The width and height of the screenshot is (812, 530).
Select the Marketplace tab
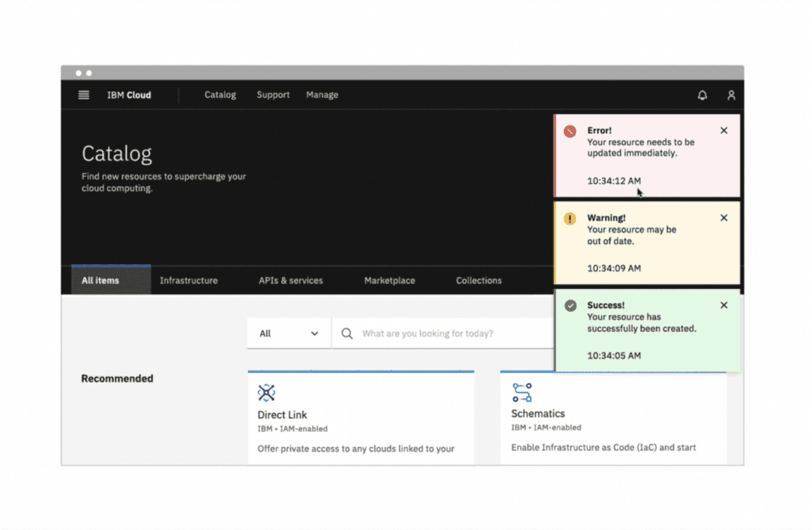(389, 281)
